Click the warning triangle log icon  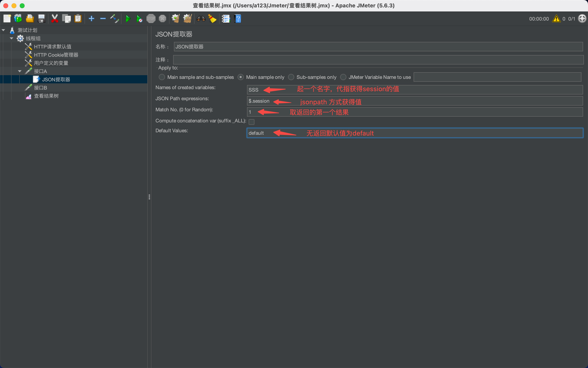[556, 19]
